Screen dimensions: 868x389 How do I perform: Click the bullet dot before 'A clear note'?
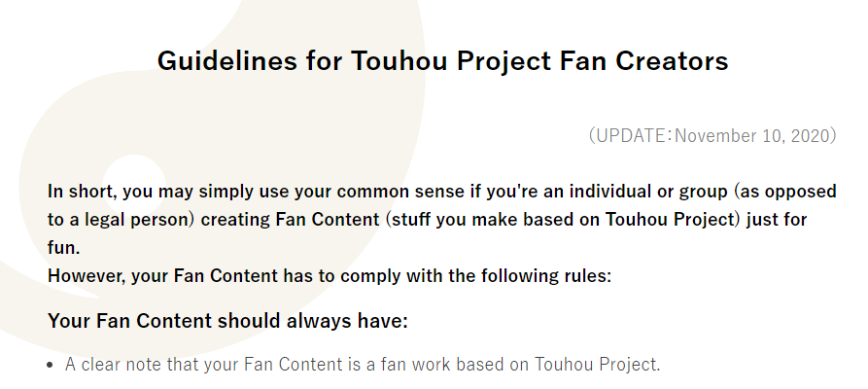coord(52,367)
